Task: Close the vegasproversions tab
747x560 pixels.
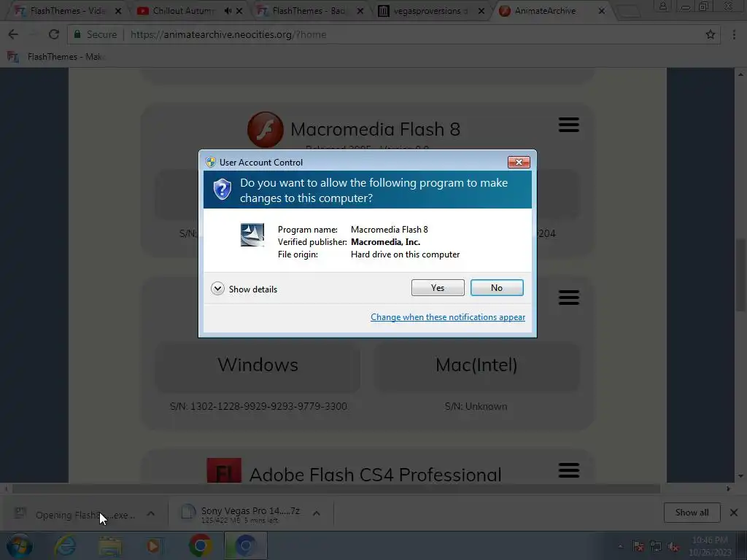Action: (x=481, y=10)
